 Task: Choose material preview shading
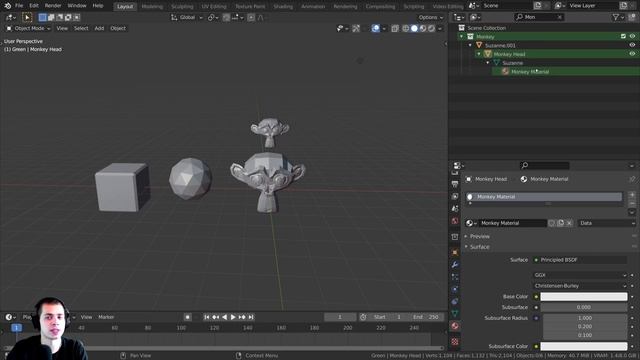423,28
